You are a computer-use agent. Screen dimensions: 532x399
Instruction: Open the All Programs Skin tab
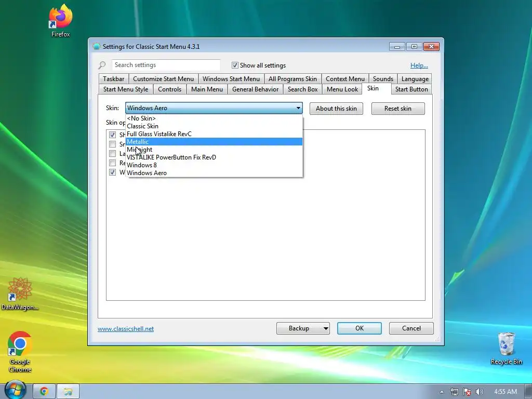click(292, 79)
